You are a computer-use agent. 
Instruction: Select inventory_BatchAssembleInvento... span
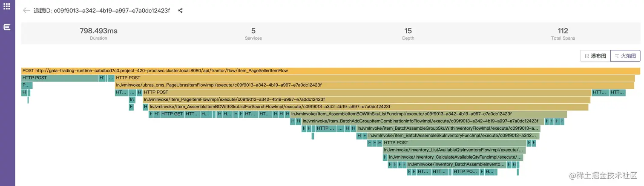(x=456, y=165)
